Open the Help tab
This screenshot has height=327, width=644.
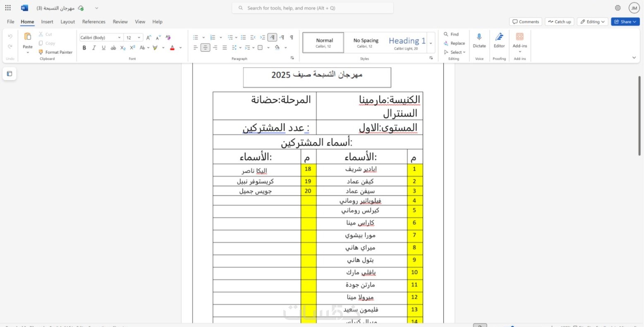[157, 21]
